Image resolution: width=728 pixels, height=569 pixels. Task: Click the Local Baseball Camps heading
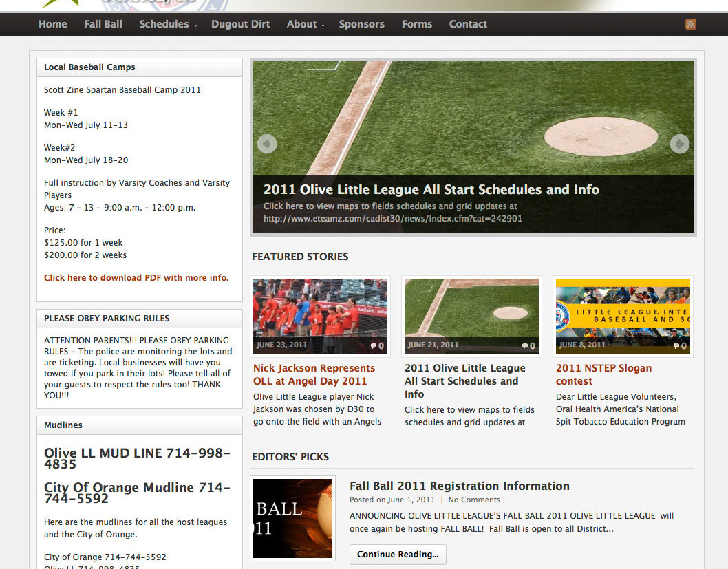click(x=89, y=67)
